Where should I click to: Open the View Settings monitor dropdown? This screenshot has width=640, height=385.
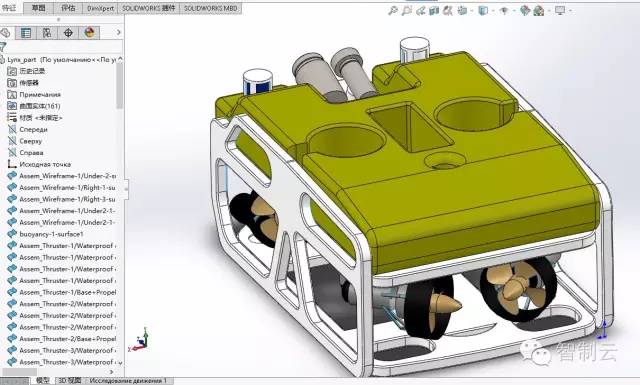pos(560,11)
